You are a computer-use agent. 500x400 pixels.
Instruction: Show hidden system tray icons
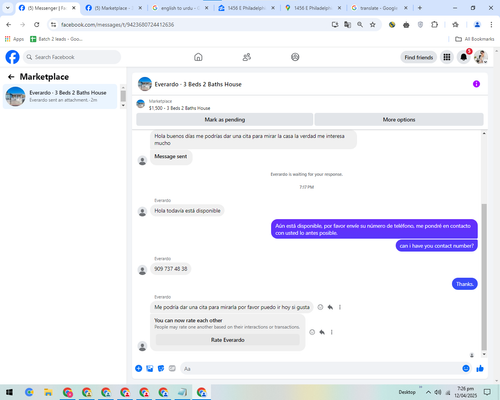click(x=428, y=392)
